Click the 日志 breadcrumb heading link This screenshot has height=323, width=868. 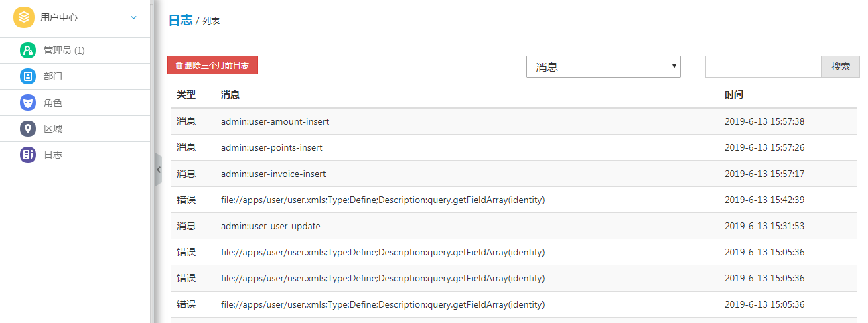tap(180, 20)
